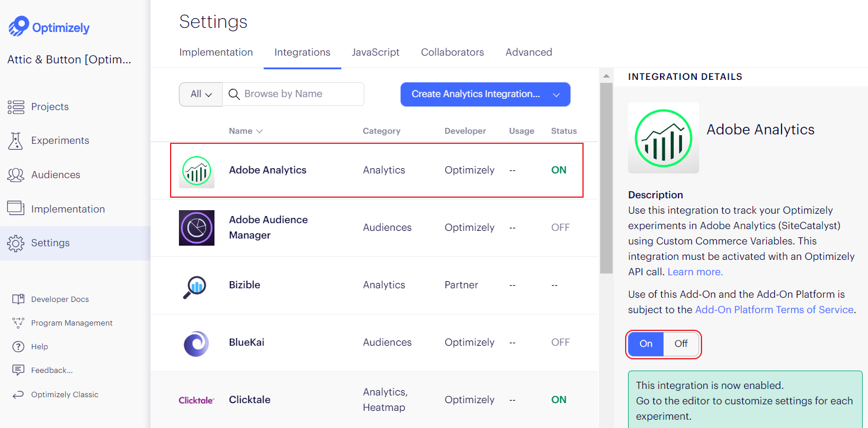This screenshot has height=428, width=868.
Task: Click the search magnifier icon
Action: click(234, 94)
